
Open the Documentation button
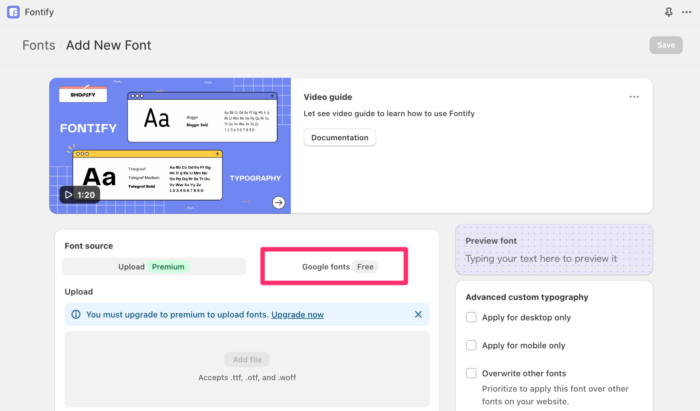click(340, 137)
